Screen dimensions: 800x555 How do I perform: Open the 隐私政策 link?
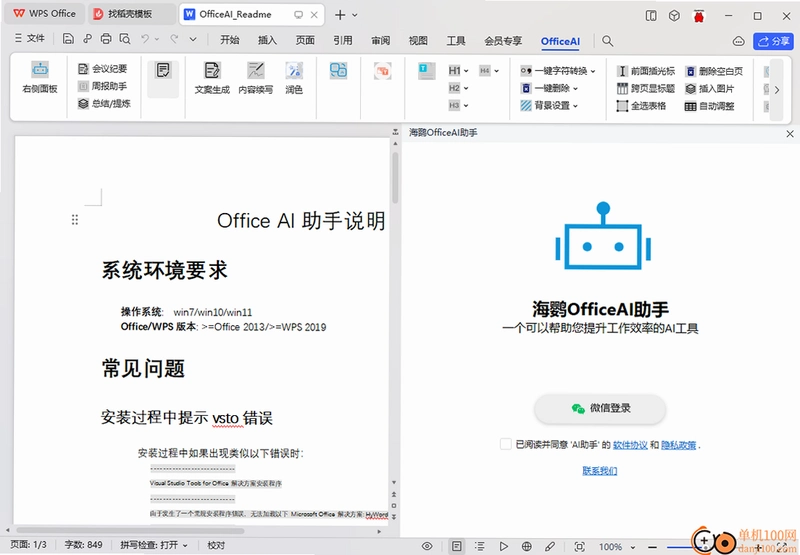[x=679, y=445]
